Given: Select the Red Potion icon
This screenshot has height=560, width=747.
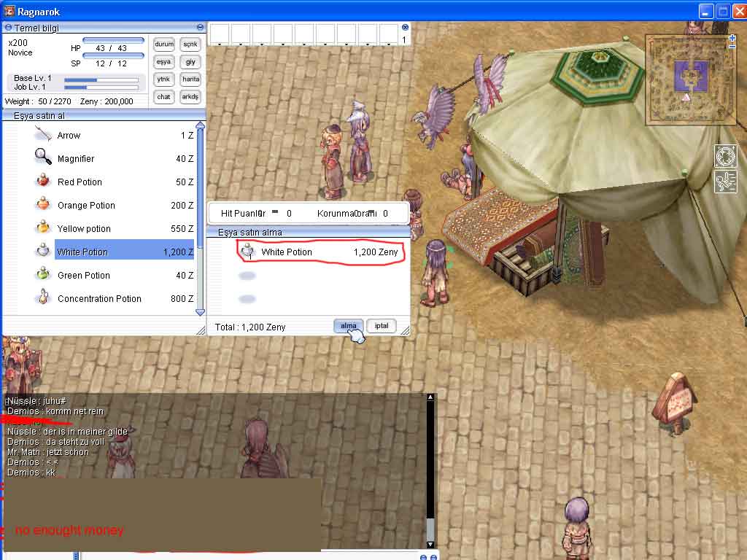Looking at the screenshot, I should [43, 181].
